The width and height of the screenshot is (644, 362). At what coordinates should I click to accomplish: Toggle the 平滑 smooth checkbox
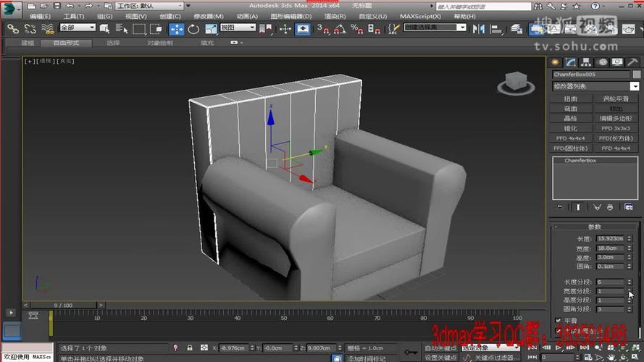point(558,320)
